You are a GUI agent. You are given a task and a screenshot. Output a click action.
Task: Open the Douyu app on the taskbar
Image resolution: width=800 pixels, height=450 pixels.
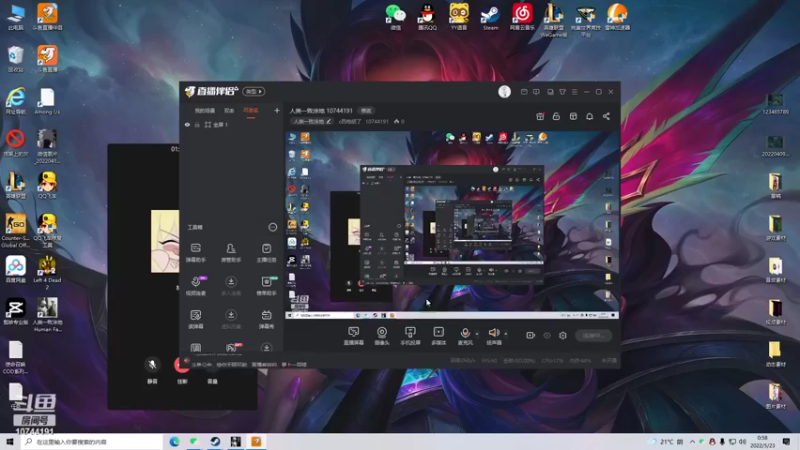click(256, 441)
